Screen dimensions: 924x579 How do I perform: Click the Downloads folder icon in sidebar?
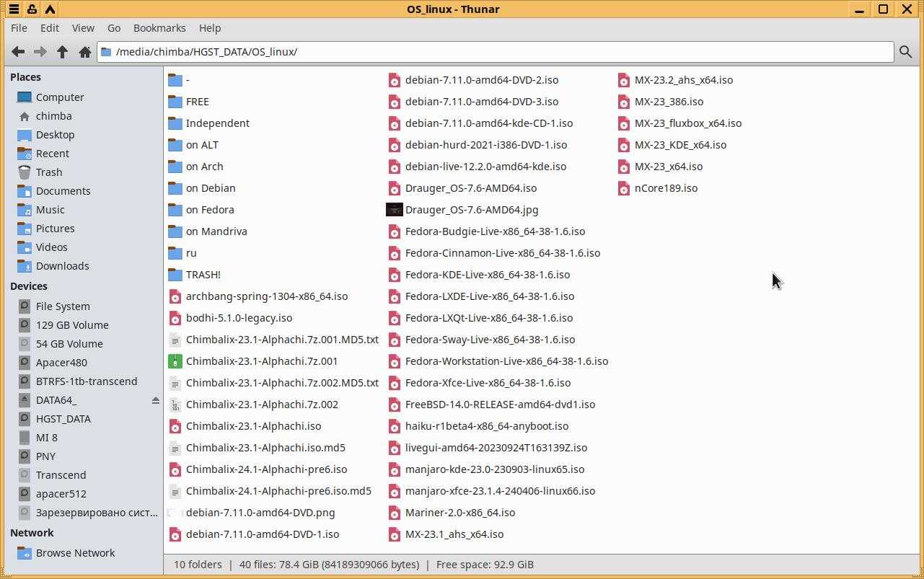(25, 266)
